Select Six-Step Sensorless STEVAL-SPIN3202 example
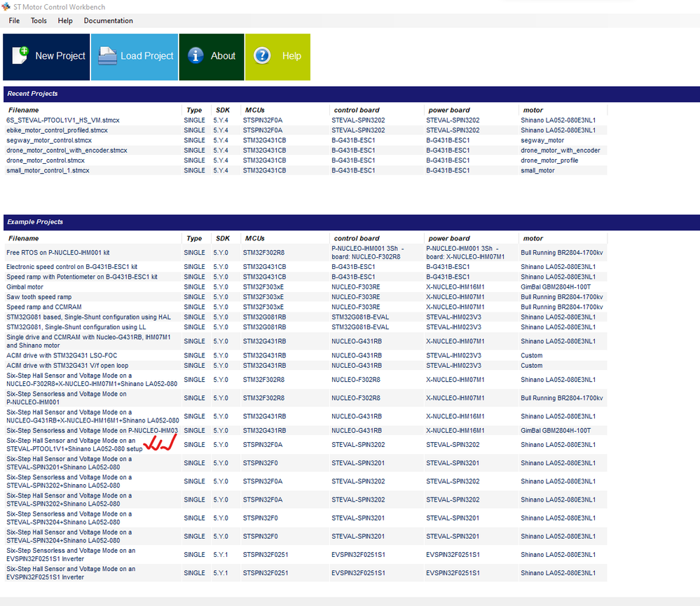 tap(69, 481)
